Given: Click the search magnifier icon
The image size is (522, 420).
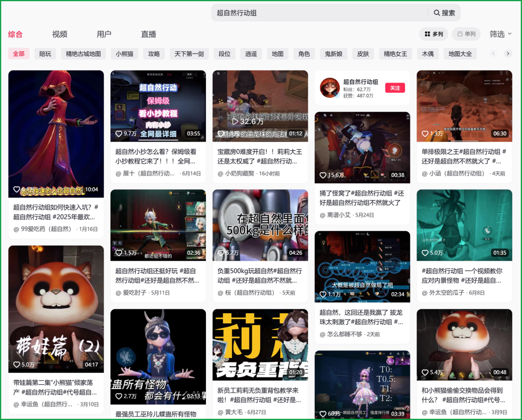Looking at the screenshot, I should coord(436,13).
